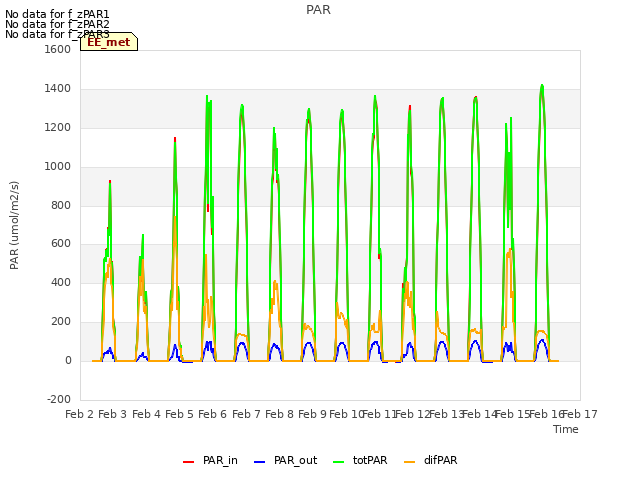Click the Time x-axis label
This screenshot has width=640, height=480.
pyautogui.click(x=566, y=429)
